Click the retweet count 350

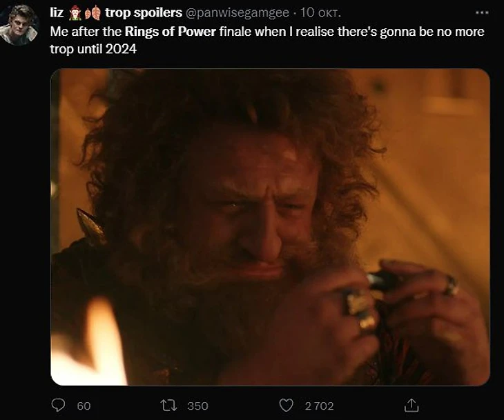coord(197,406)
